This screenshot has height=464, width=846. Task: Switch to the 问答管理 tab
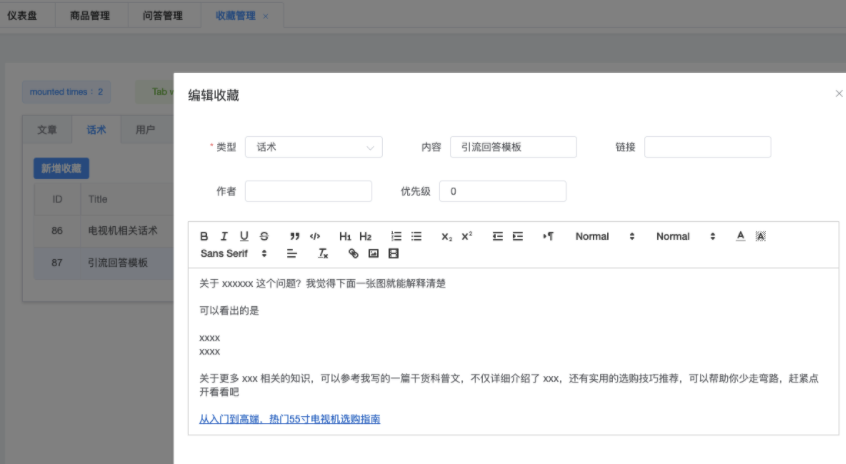pos(162,16)
